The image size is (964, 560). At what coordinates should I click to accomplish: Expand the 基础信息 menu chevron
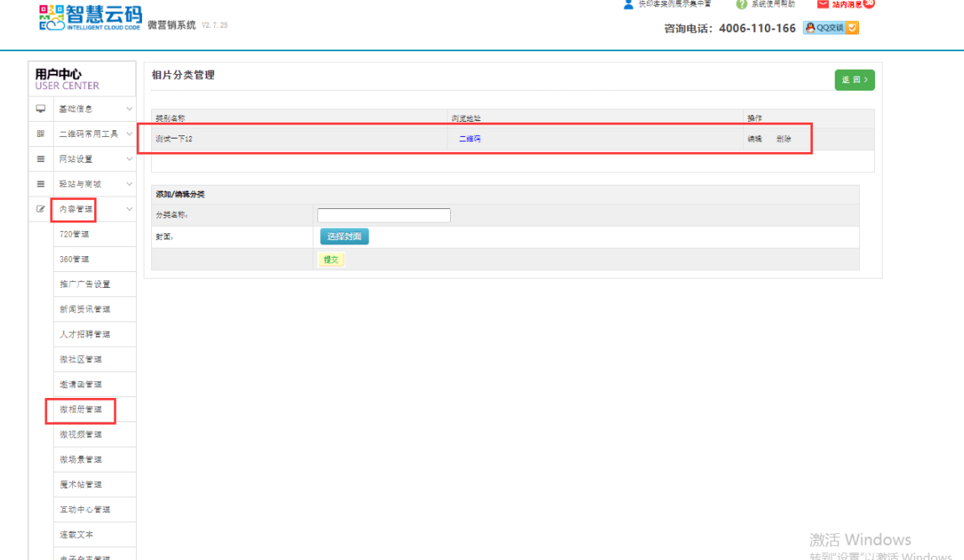(x=129, y=109)
